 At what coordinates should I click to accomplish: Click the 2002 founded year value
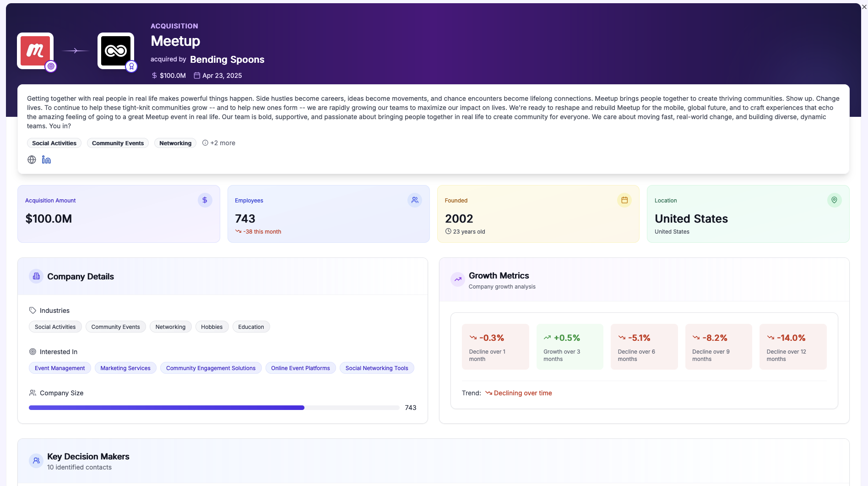coord(459,218)
